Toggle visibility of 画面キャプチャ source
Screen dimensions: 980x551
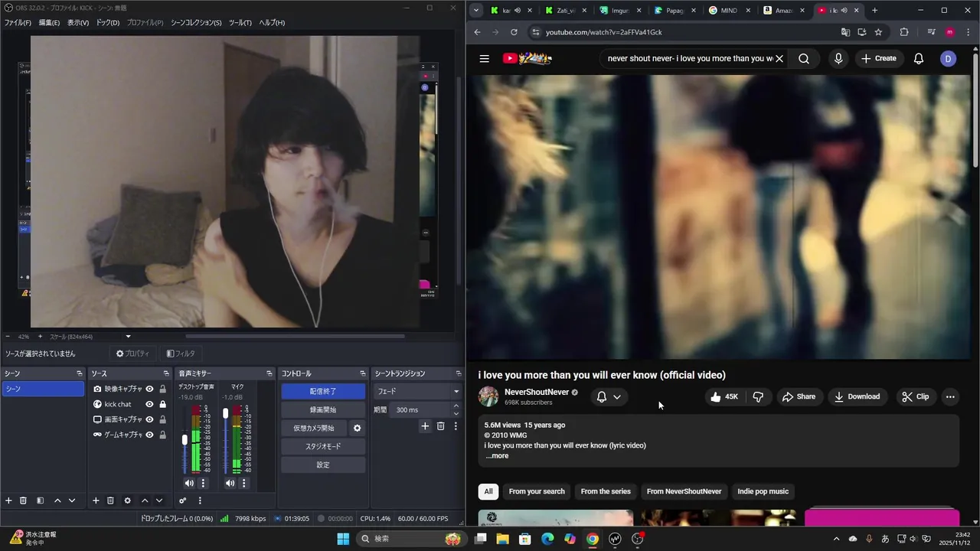pos(149,419)
